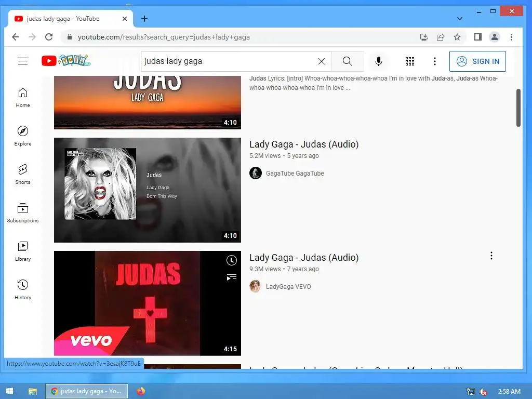Image resolution: width=532 pixels, height=399 pixels.
Task: Clear the search box with X icon
Action: pos(321,61)
